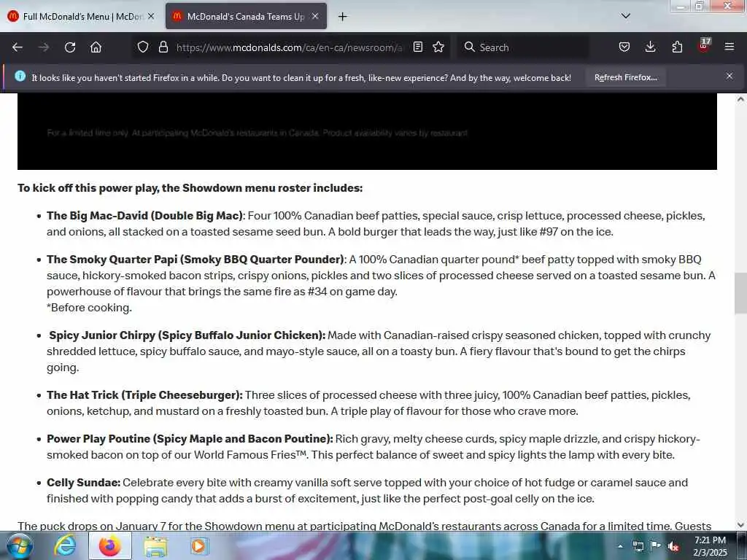Open the Downloads panel

click(650, 47)
